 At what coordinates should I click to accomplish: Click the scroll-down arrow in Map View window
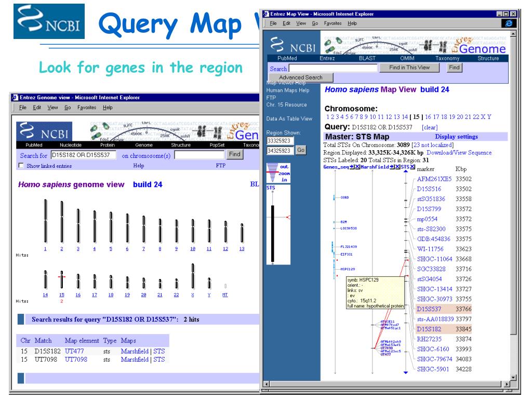(513, 377)
